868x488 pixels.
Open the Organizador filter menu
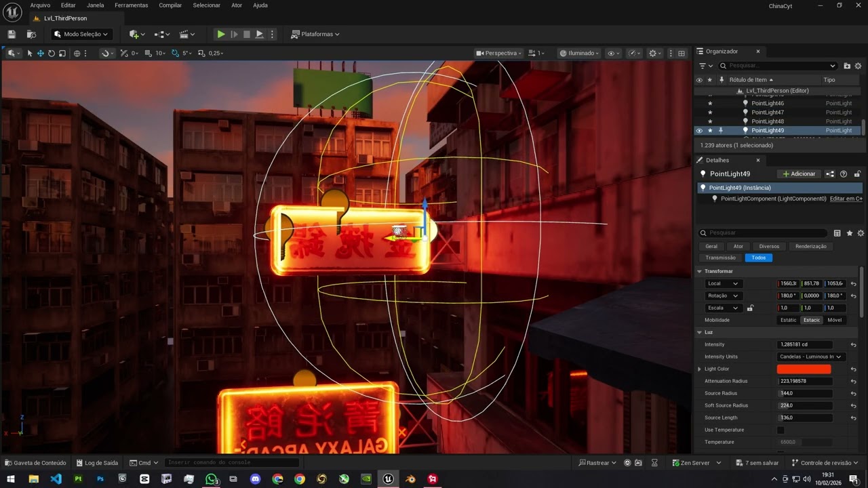pyautogui.click(x=706, y=66)
